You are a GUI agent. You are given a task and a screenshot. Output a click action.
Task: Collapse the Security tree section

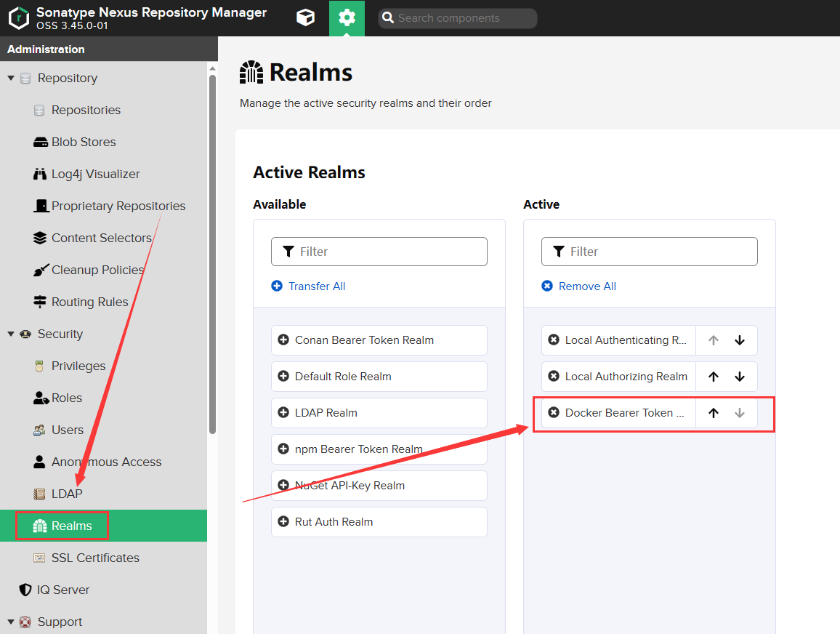(11, 334)
